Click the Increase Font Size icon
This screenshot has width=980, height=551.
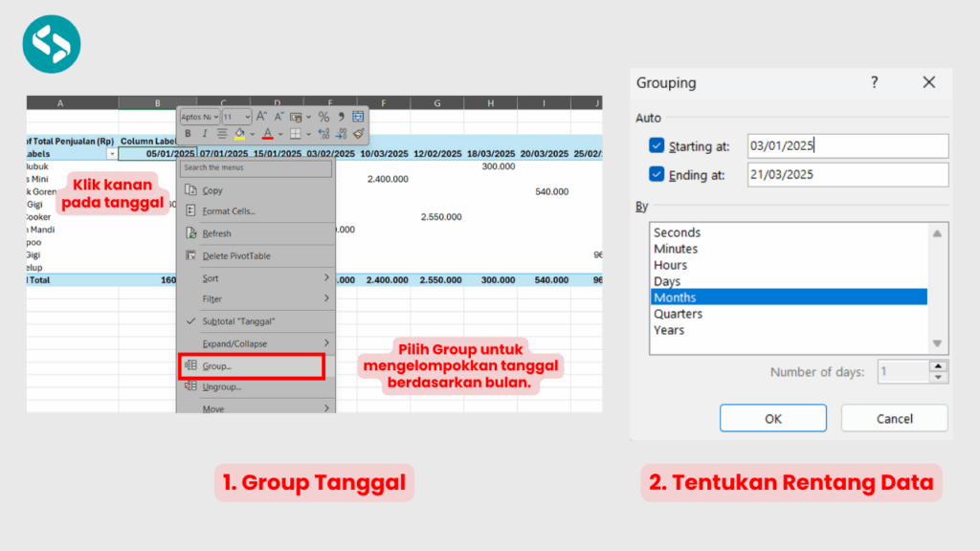pos(262,117)
